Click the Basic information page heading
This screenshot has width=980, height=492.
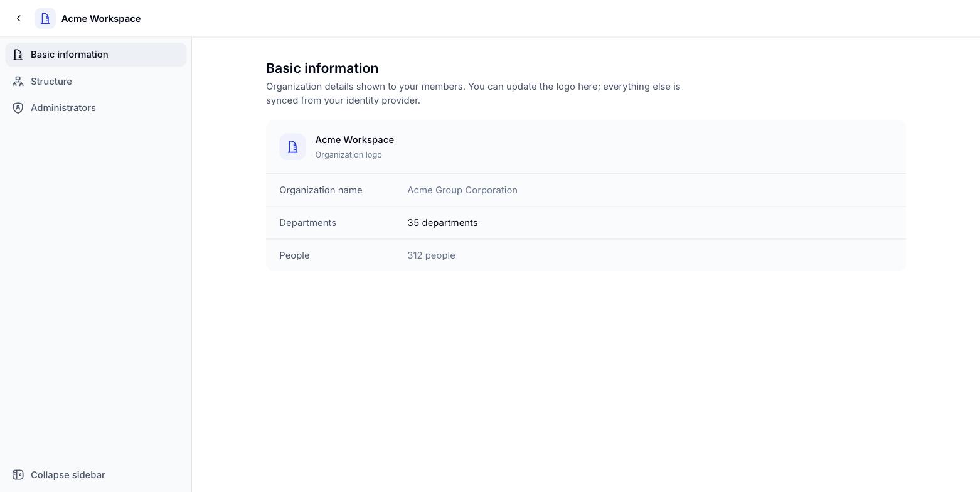322,68
